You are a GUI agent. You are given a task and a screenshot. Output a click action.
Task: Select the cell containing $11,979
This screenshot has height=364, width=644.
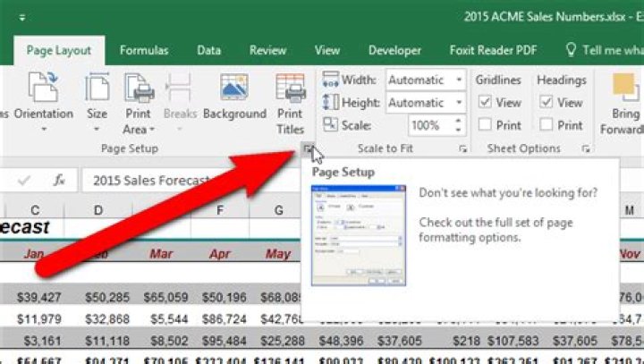[39, 318]
